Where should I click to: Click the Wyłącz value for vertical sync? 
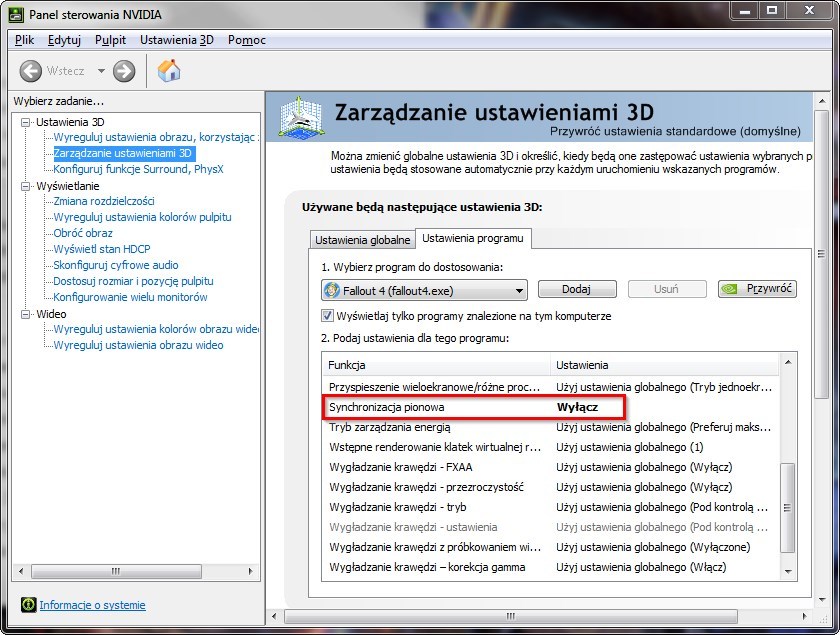coord(578,407)
